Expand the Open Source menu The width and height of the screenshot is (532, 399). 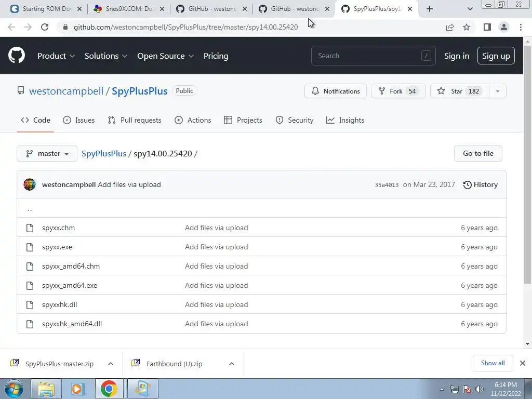(166, 56)
